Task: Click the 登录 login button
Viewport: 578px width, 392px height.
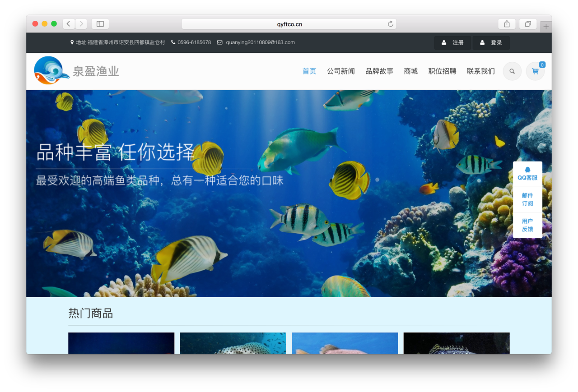Action: click(491, 42)
